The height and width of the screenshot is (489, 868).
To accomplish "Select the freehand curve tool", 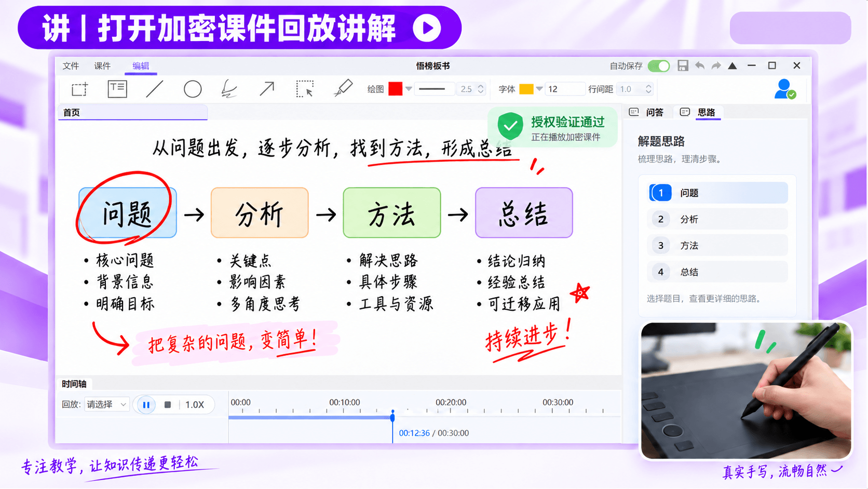I will click(229, 89).
